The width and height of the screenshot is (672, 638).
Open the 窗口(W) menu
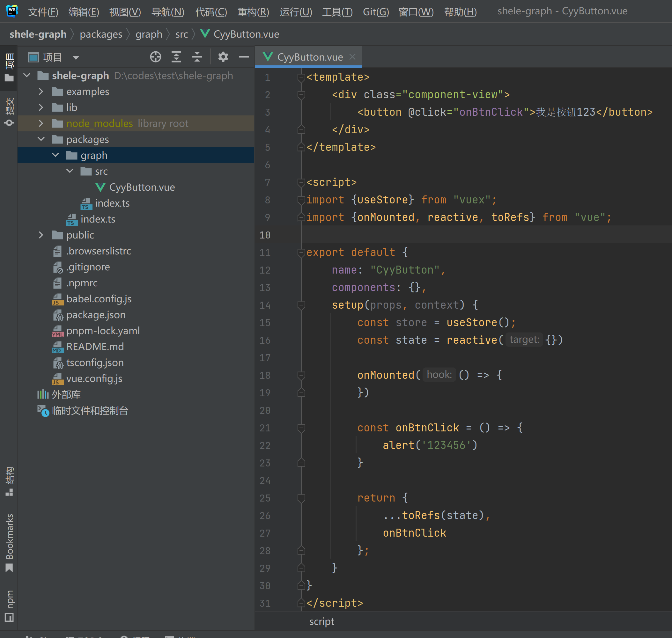click(x=416, y=12)
